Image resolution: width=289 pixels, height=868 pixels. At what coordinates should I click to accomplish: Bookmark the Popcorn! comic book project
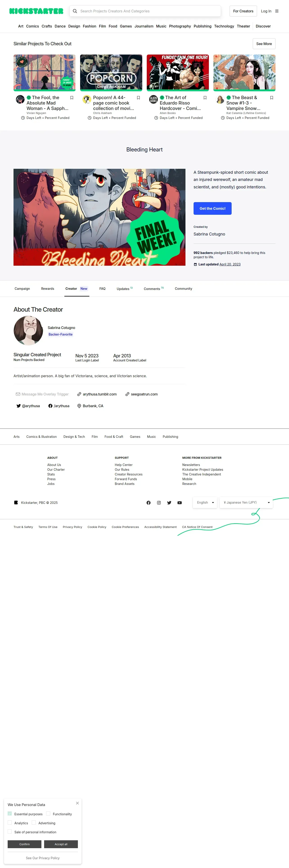[138, 98]
